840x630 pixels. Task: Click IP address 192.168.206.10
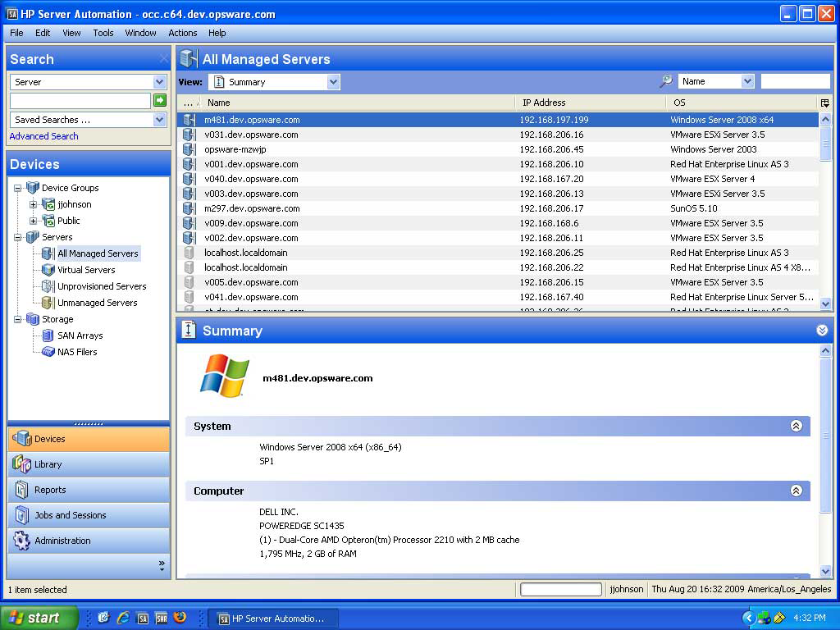coord(551,164)
